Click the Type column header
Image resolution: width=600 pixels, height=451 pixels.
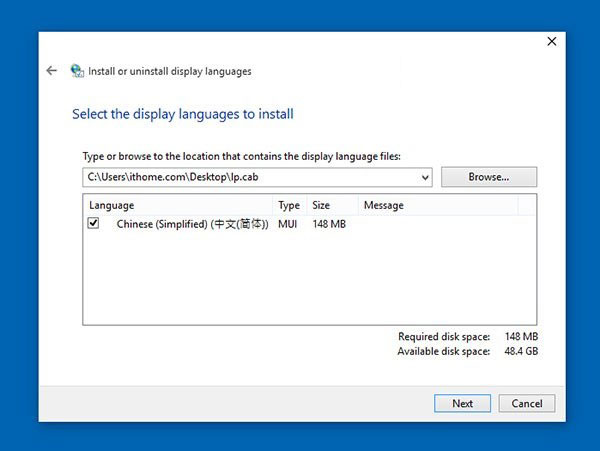tap(289, 205)
